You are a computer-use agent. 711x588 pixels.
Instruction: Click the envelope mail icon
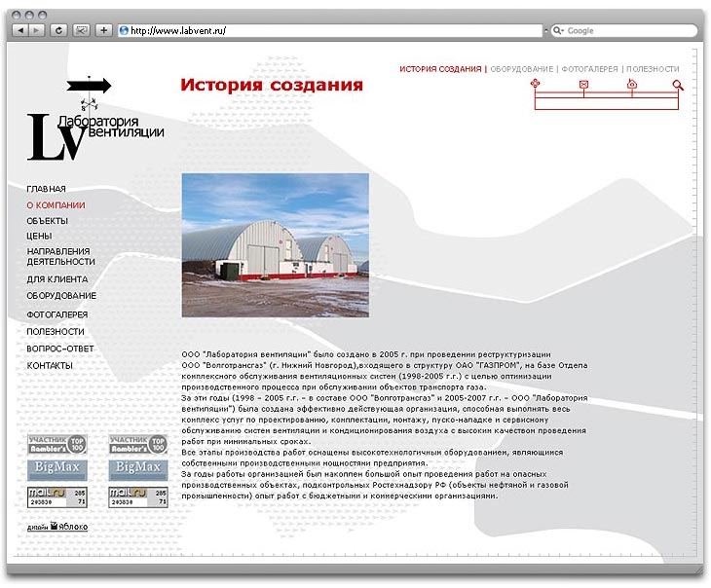583,84
